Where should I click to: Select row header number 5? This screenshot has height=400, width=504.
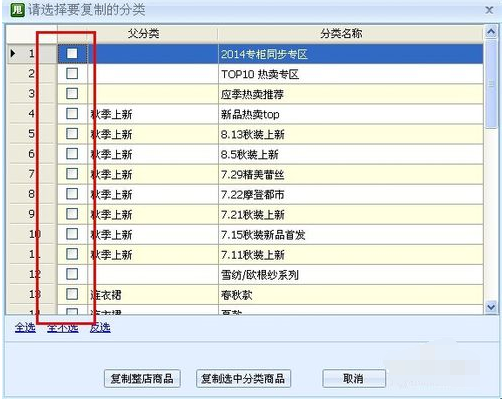(x=32, y=134)
